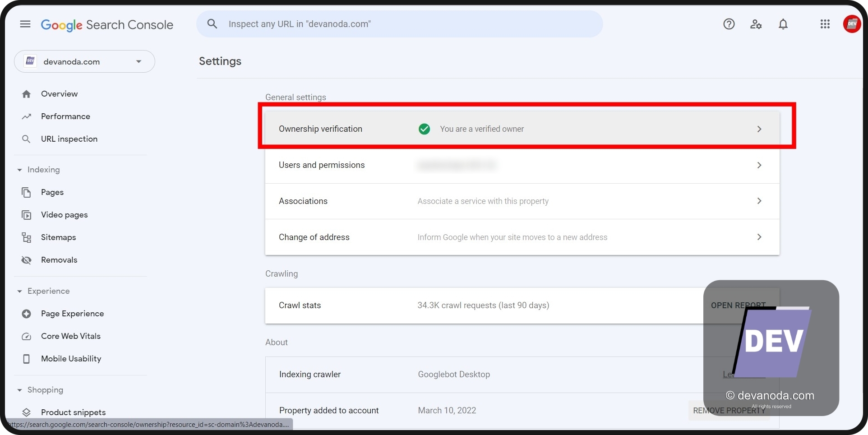The image size is (868, 435).
Task: Click the devanoda.com property favicon
Action: pos(30,61)
